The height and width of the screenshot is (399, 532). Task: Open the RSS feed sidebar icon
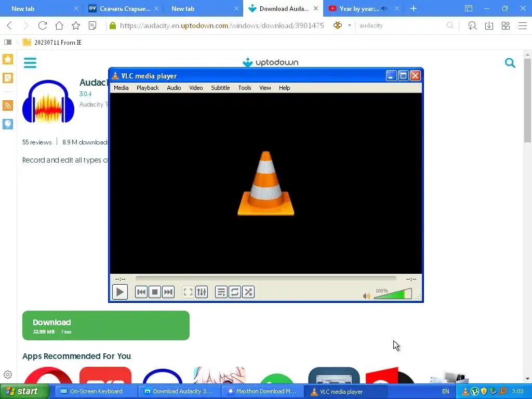coord(8,105)
